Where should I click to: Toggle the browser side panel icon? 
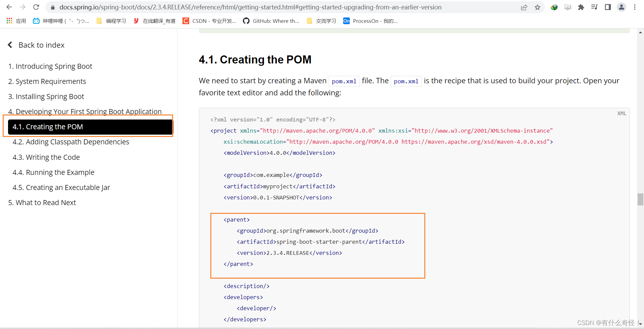608,7
